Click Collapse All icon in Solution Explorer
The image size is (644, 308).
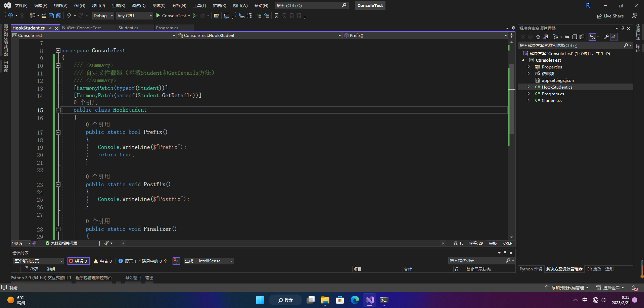[574, 37]
